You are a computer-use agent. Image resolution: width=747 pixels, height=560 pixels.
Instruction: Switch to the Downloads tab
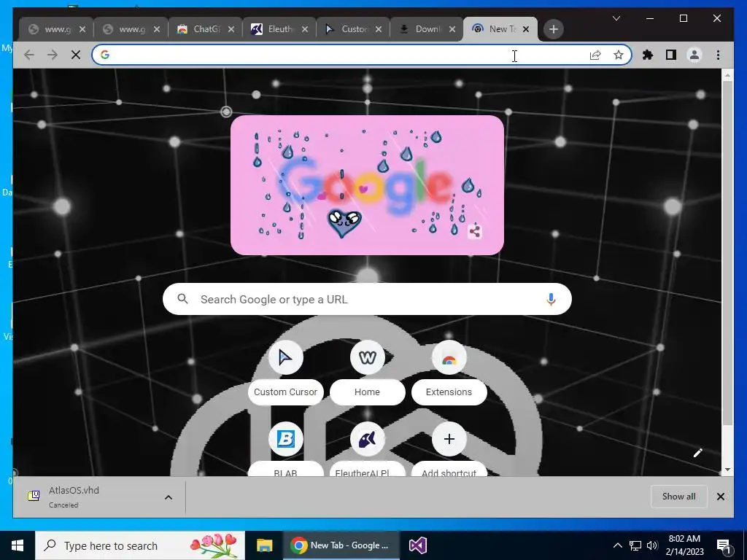coord(427,29)
